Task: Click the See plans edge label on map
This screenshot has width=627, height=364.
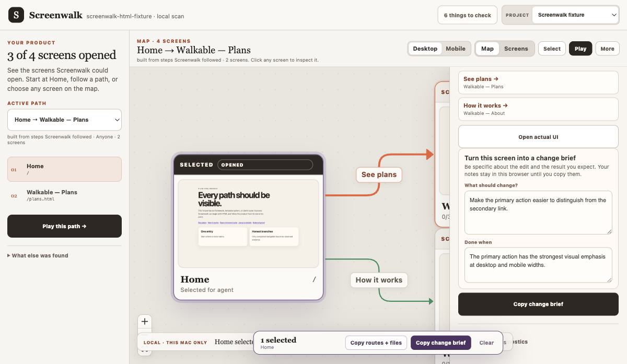Action: pyautogui.click(x=379, y=174)
